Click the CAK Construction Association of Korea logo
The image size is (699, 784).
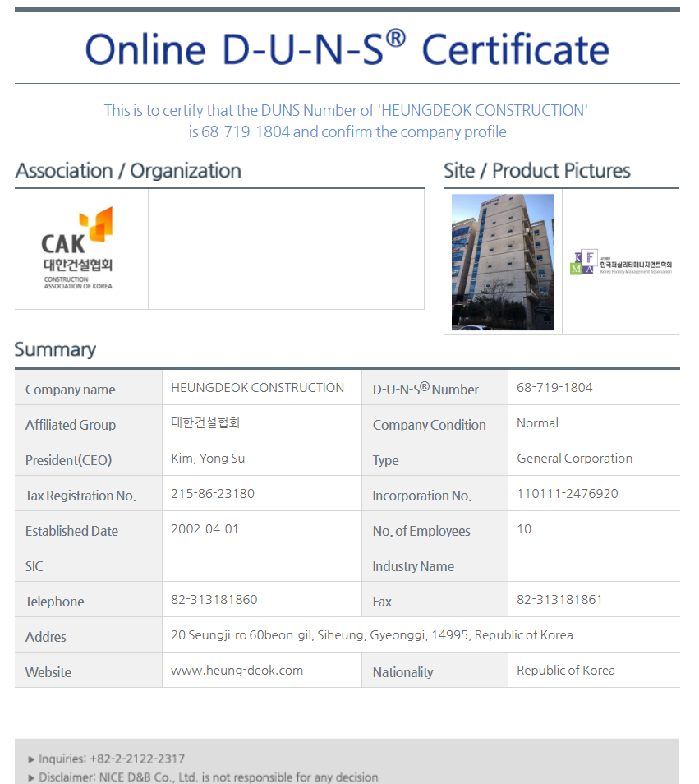tap(77, 248)
